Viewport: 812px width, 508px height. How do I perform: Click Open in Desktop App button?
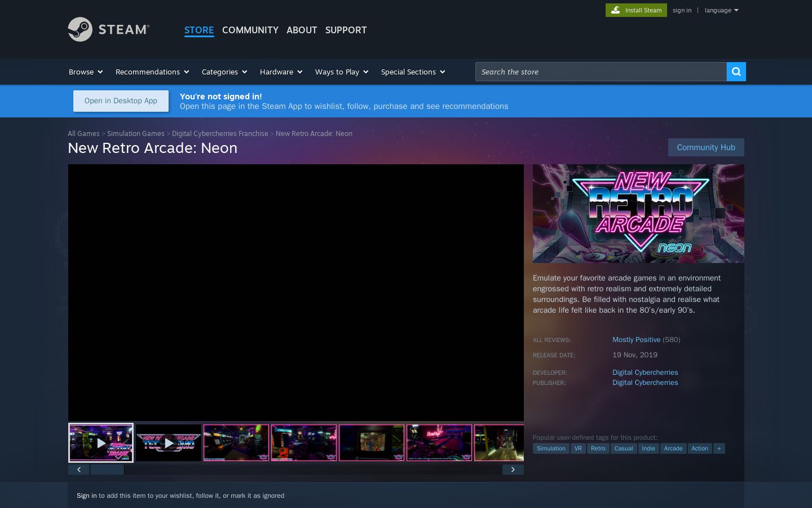(121, 101)
